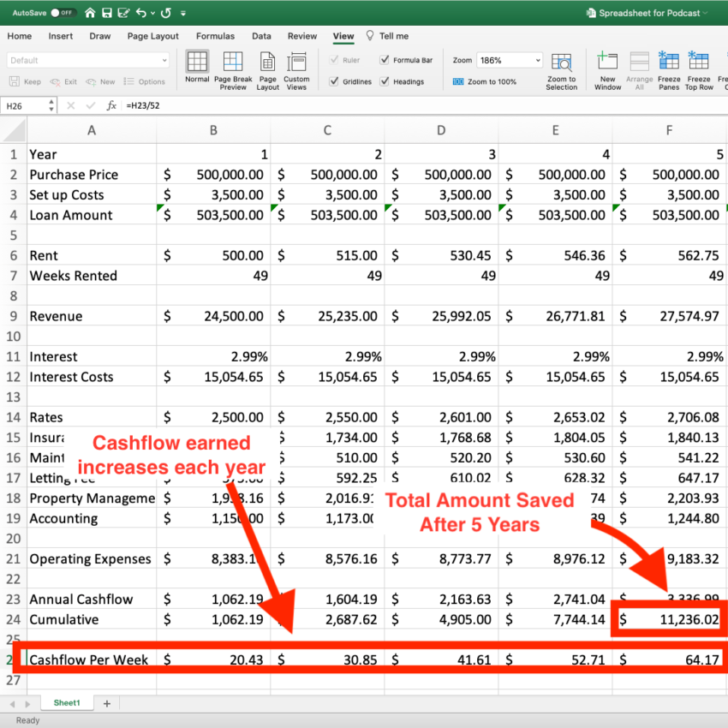
Task: Click the Tell me lightbulb search
Action: pos(388,36)
